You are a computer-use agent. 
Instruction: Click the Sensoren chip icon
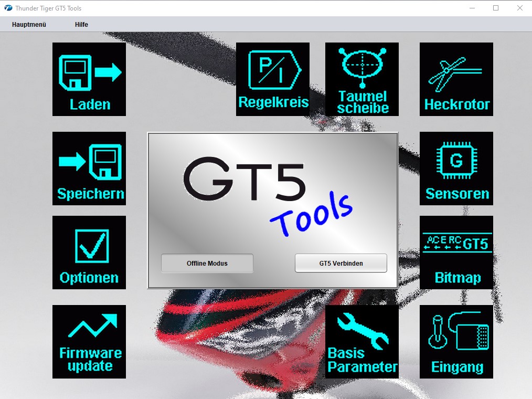pyautogui.click(x=456, y=169)
